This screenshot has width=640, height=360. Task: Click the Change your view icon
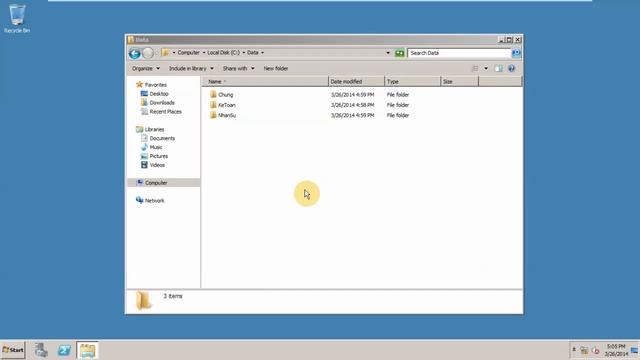point(475,69)
